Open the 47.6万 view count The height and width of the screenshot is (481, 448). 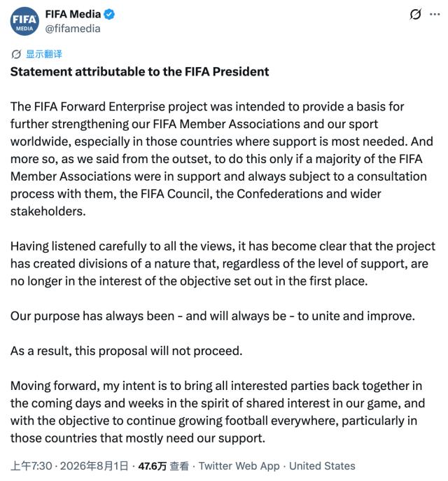click(152, 466)
